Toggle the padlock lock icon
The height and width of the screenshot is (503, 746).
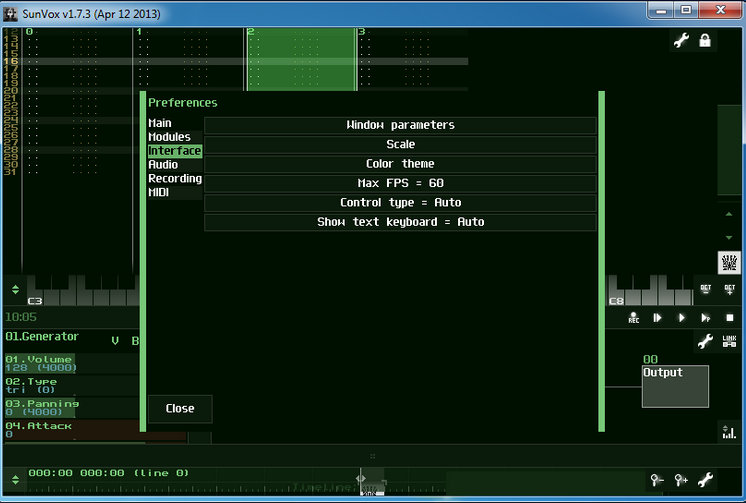point(705,40)
